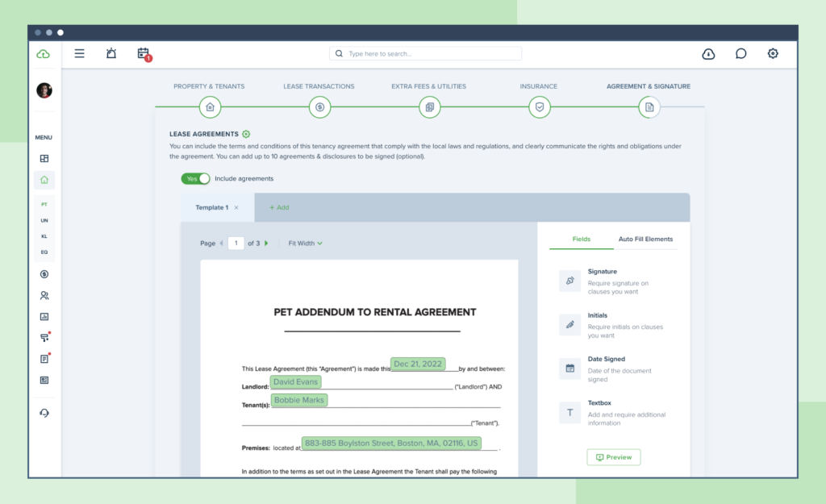The image size is (826, 504).
Task: Switch to the Fields tab
Action: click(x=582, y=239)
